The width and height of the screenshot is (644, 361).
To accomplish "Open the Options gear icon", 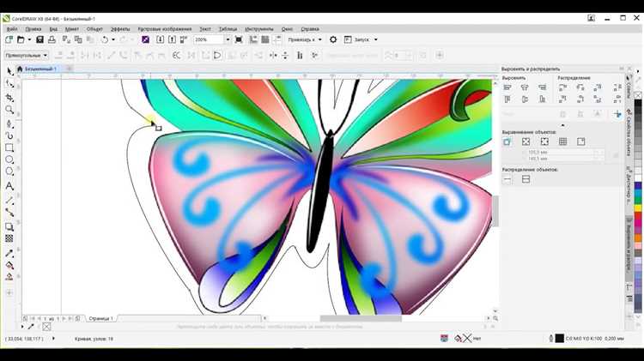I will 333,39.
